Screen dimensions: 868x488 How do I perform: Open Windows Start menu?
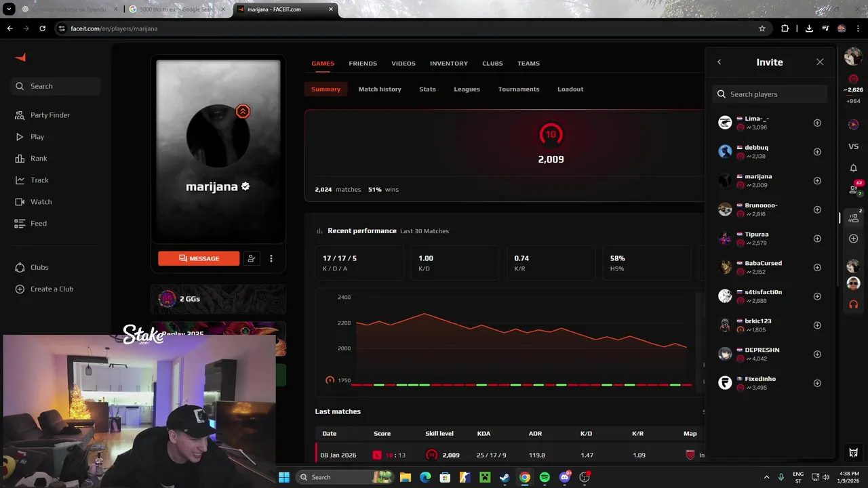(x=284, y=477)
